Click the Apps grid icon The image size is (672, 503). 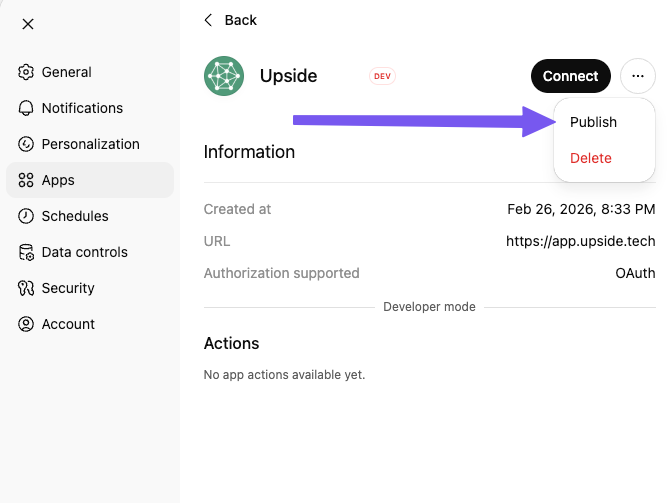point(26,180)
